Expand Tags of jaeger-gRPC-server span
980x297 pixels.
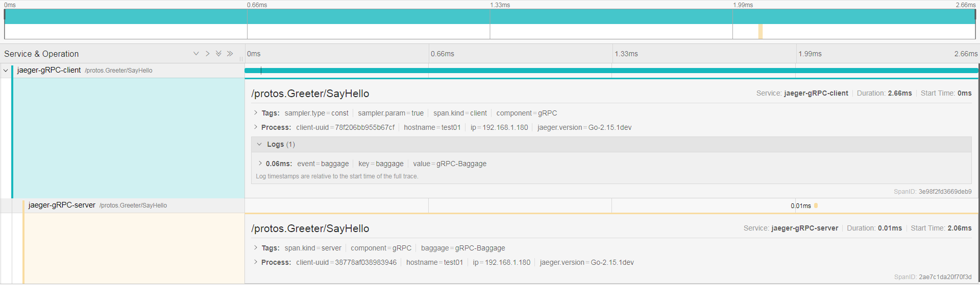tap(256, 248)
